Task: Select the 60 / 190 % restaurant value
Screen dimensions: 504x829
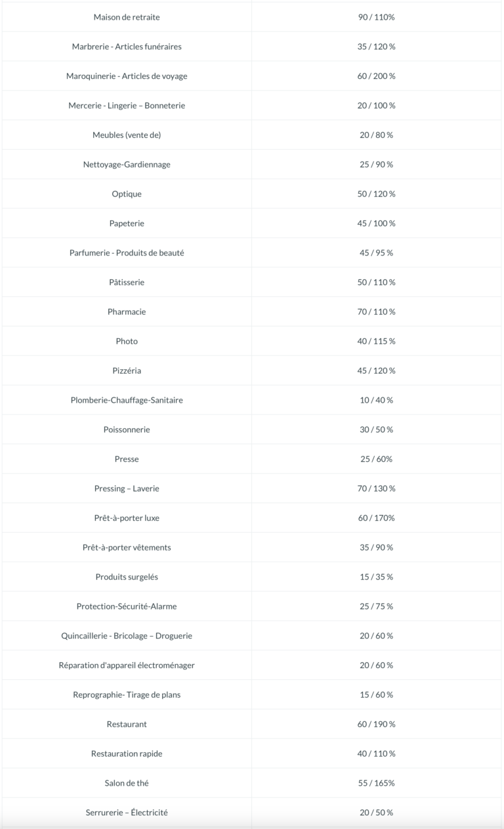Action: point(377,725)
